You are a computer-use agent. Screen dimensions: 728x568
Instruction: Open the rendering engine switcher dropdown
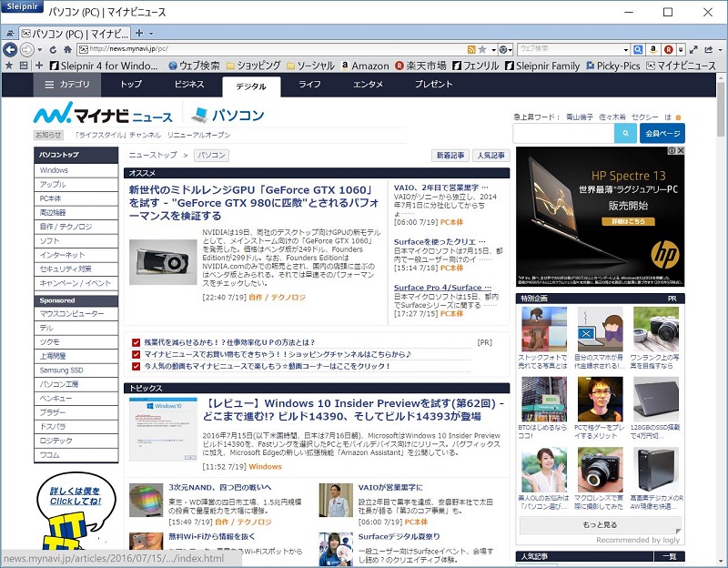[506, 49]
